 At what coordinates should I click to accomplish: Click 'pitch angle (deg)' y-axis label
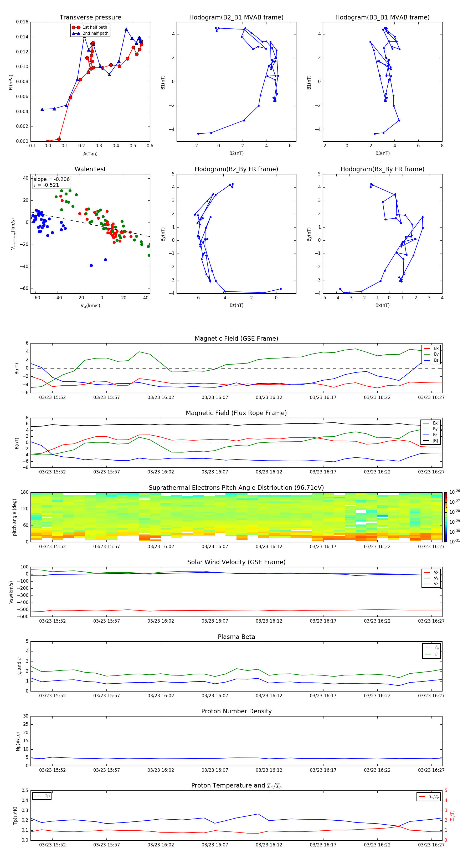coord(14,517)
